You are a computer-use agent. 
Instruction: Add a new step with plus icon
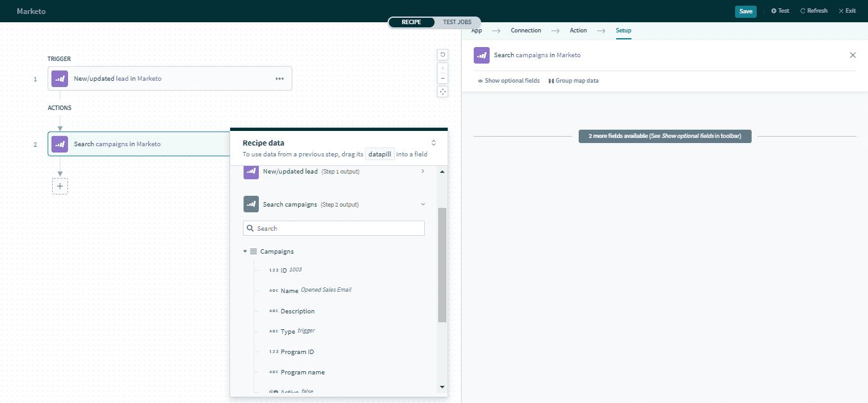60,186
